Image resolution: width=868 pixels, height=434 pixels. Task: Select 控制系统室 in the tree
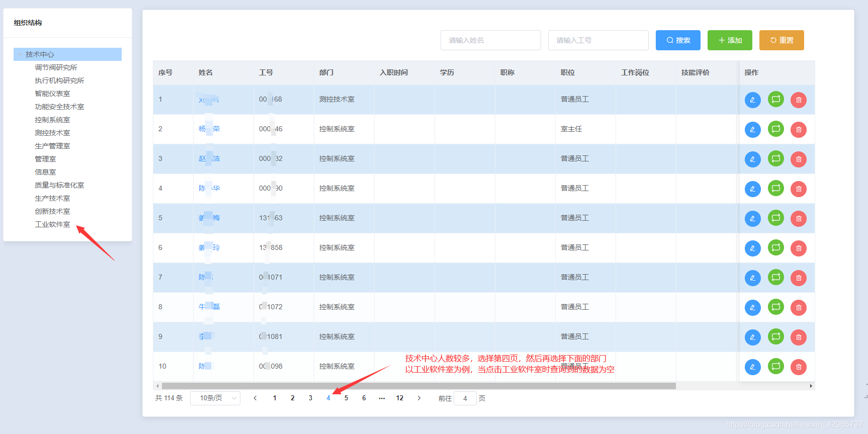click(52, 120)
